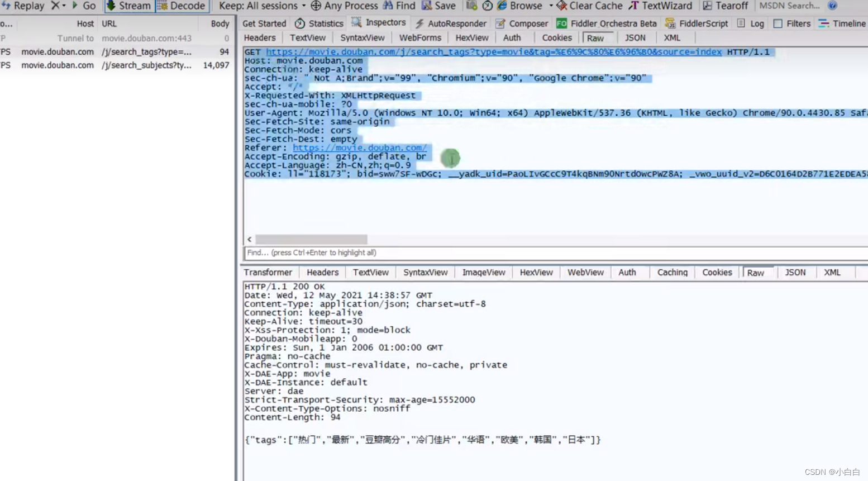Open the Remove sessions X dropdown
Image resolution: width=868 pixels, height=481 pixels.
point(58,6)
